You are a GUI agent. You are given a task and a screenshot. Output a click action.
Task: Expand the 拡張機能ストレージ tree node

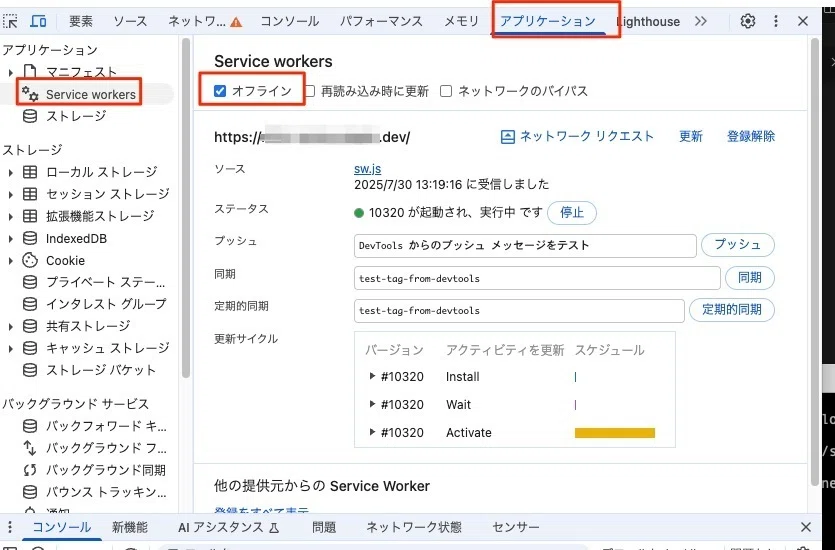coord(10,216)
